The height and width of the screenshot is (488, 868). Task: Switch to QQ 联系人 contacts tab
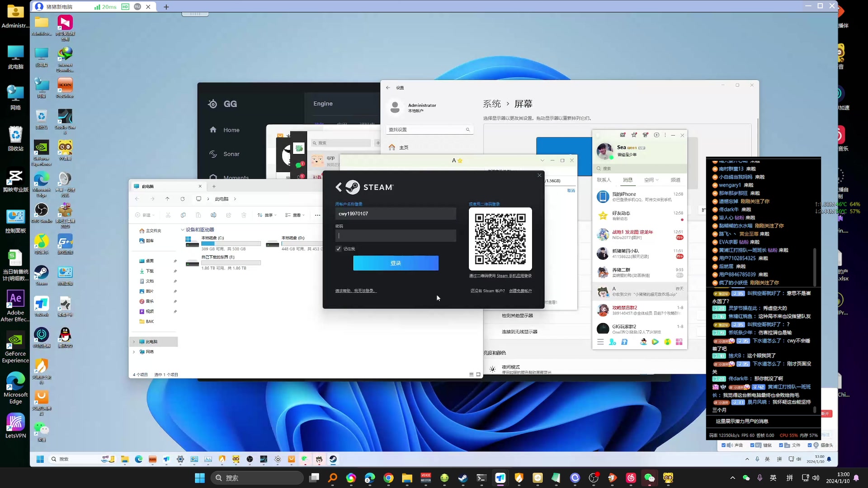click(x=604, y=180)
